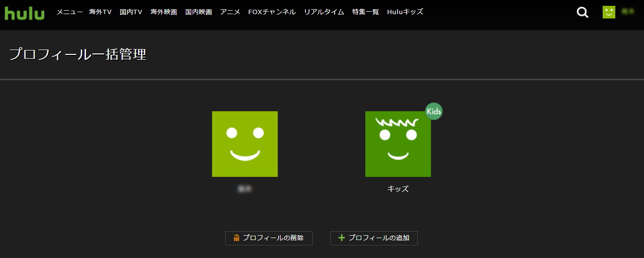Switch to Huluキッズ

coord(405,12)
